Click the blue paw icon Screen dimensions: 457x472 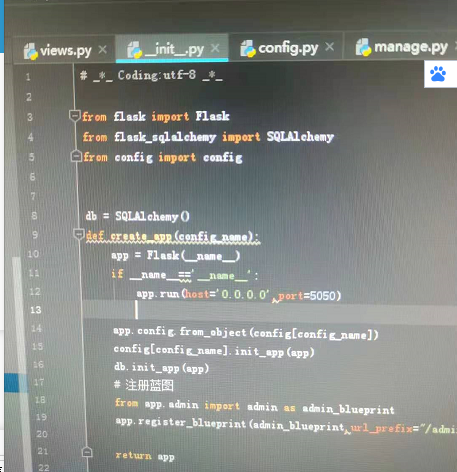(438, 74)
